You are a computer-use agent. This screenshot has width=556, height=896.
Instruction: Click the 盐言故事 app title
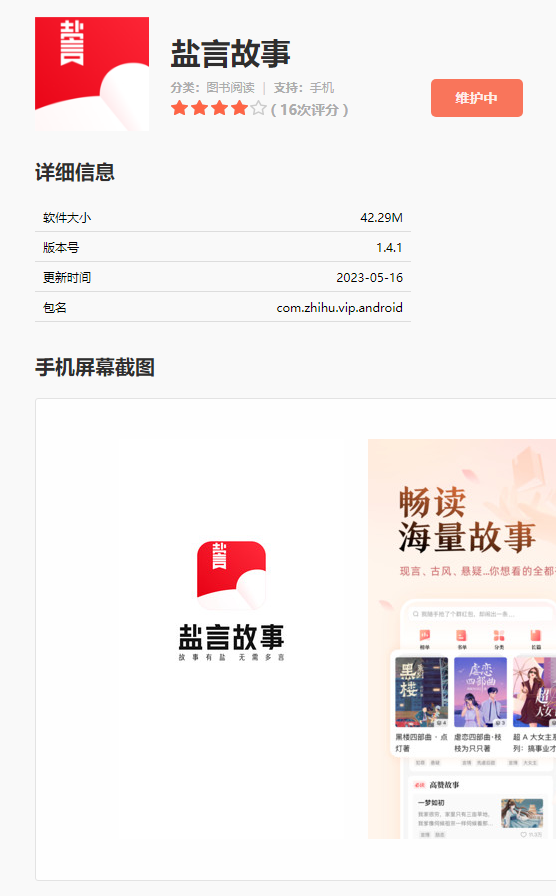pyautogui.click(x=230, y=54)
